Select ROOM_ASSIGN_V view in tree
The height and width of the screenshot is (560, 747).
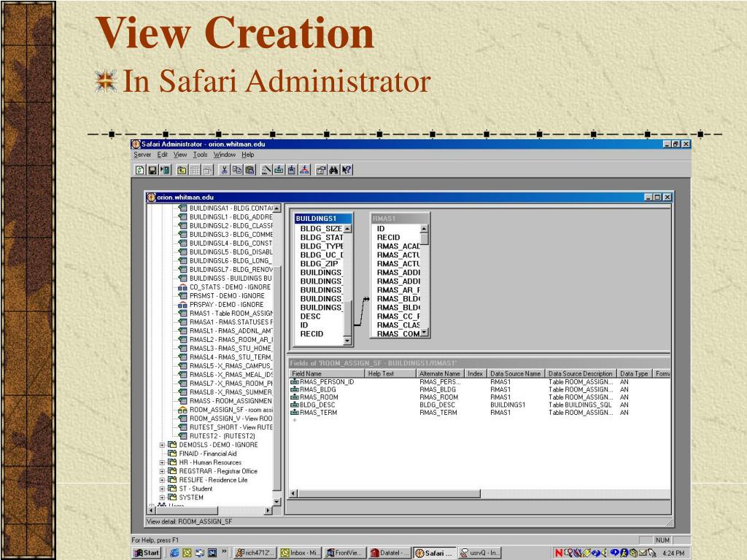(x=231, y=419)
